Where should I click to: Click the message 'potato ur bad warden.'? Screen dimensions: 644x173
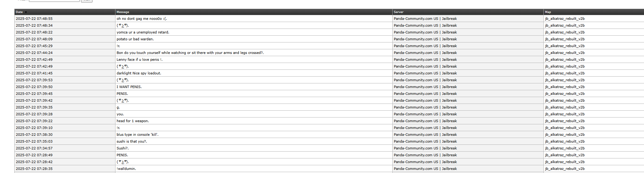(135, 39)
